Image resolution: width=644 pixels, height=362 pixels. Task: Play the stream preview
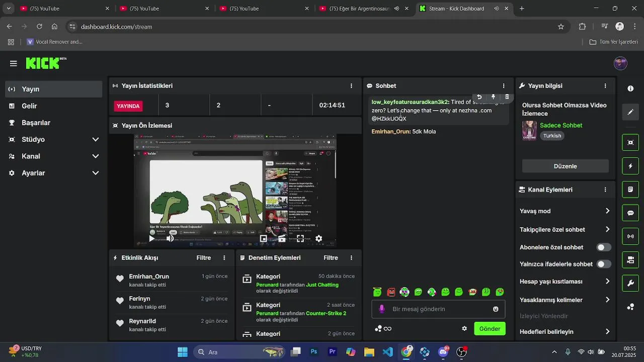click(151, 238)
